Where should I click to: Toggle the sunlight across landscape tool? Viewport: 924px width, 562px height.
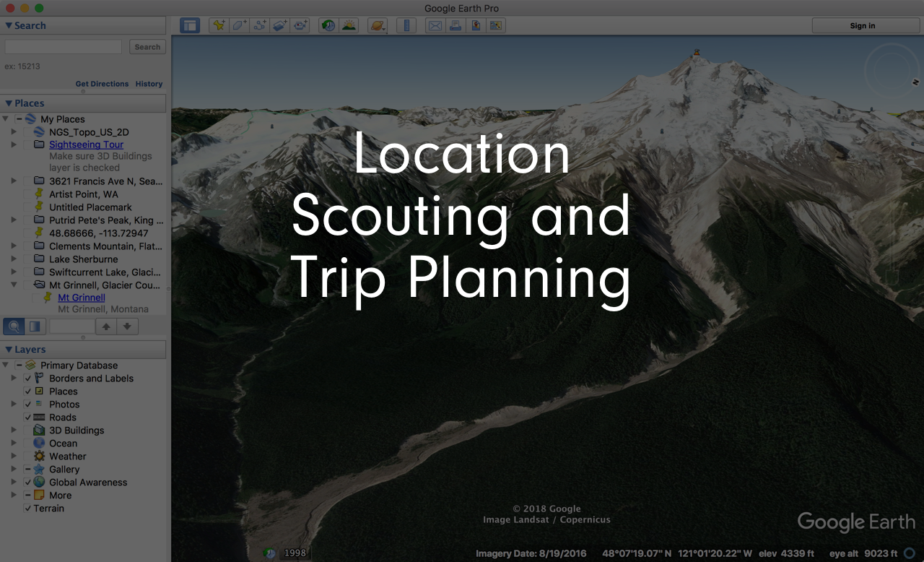[x=349, y=25]
